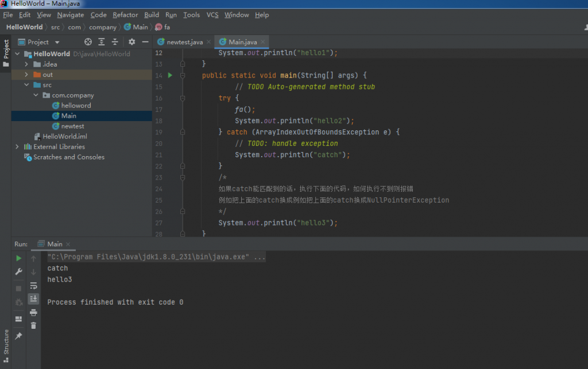The height and width of the screenshot is (369, 588).
Task: Select newtest class in project tree
Action: (72, 126)
